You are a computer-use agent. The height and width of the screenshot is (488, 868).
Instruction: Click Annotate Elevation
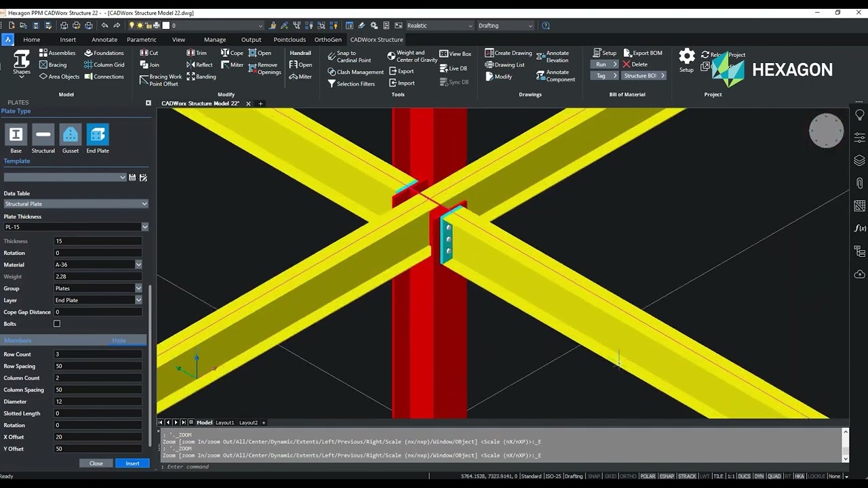coord(553,57)
